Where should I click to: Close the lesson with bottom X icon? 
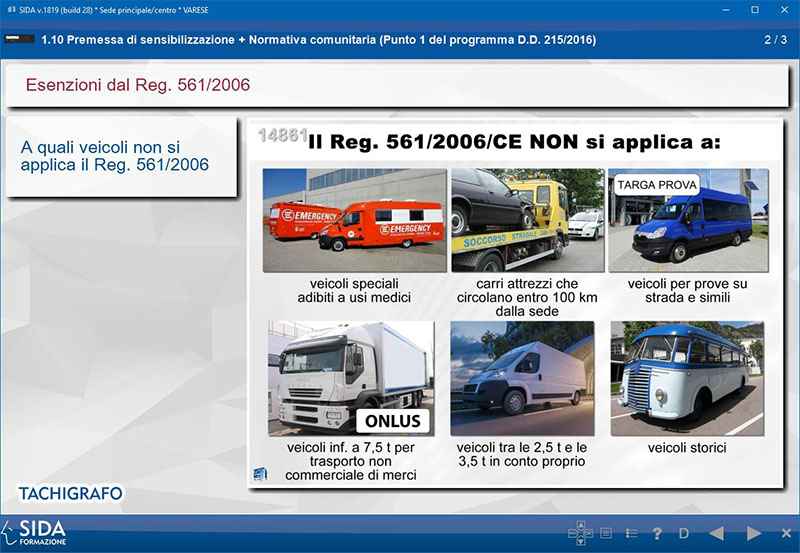point(787,533)
